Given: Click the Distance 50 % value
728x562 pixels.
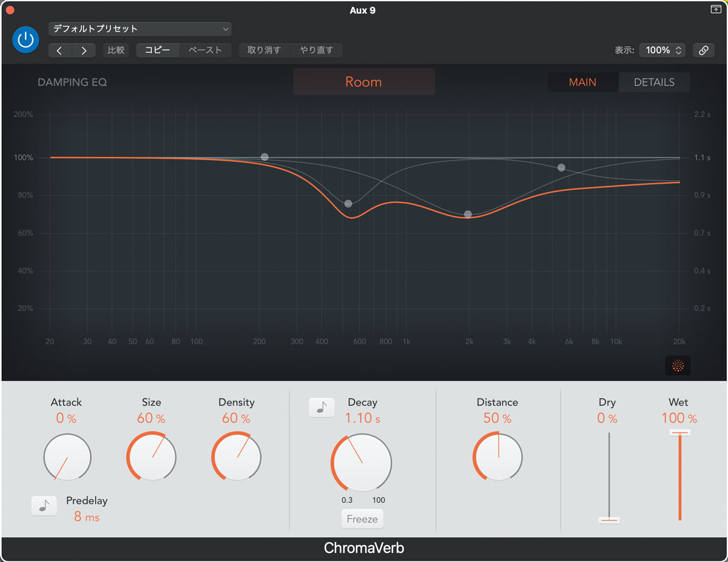Looking at the screenshot, I should 497,418.
